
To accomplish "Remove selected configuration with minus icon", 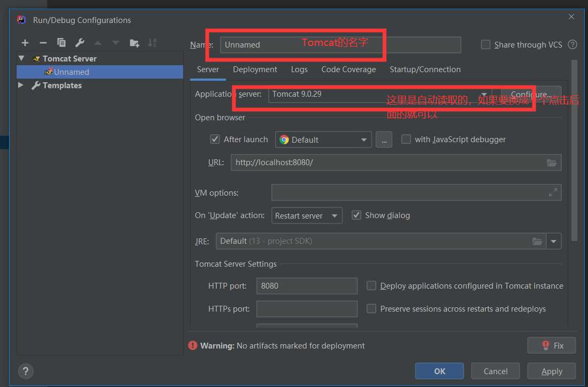I will 43,43.
